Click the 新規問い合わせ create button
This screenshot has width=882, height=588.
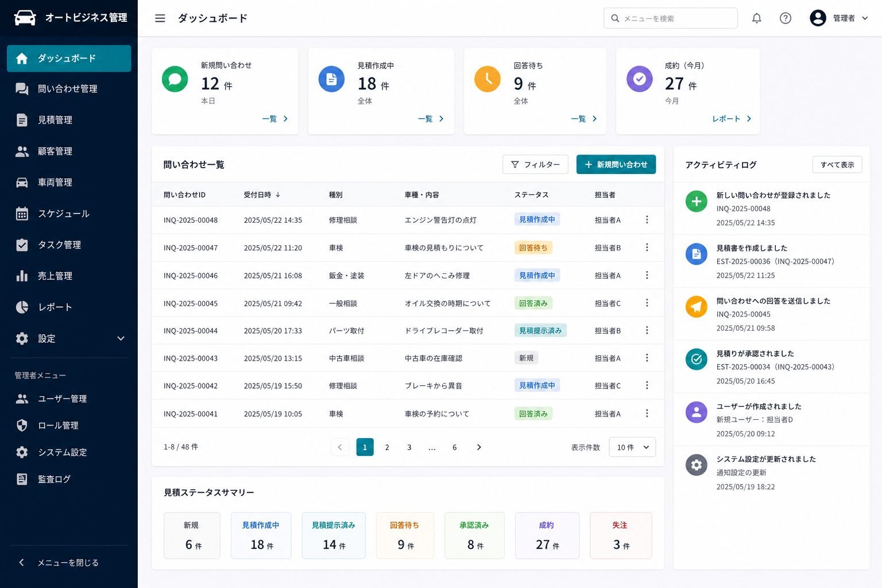pyautogui.click(x=616, y=165)
